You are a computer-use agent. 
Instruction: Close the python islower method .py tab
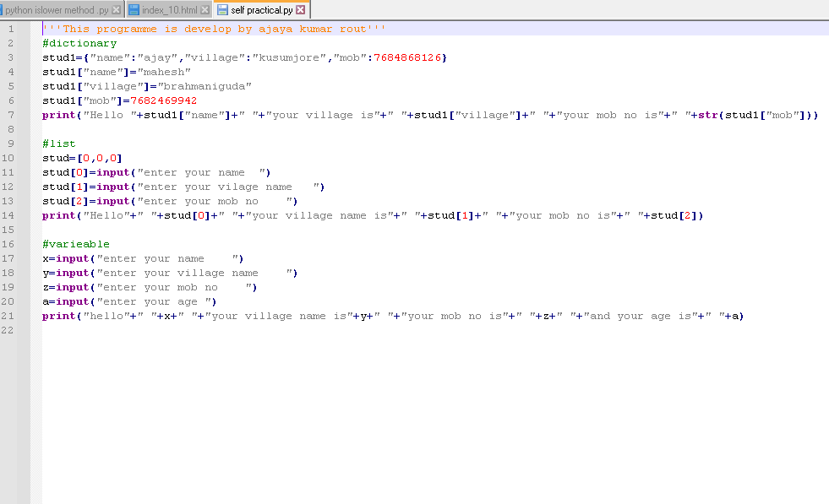point(117,9)
